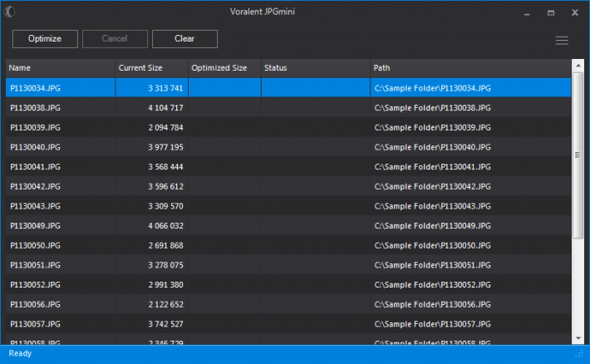
Task: Sort by the Name column header
Action: click(60, 68)
